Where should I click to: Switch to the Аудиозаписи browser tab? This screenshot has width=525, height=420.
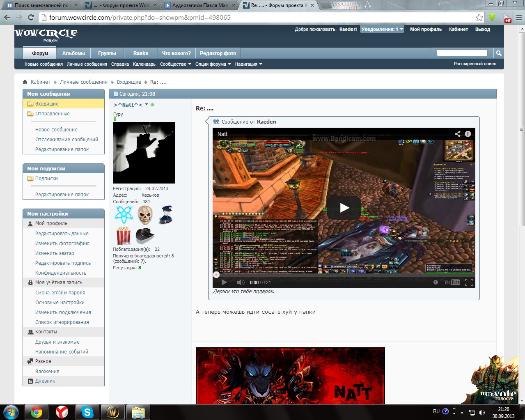199,5
